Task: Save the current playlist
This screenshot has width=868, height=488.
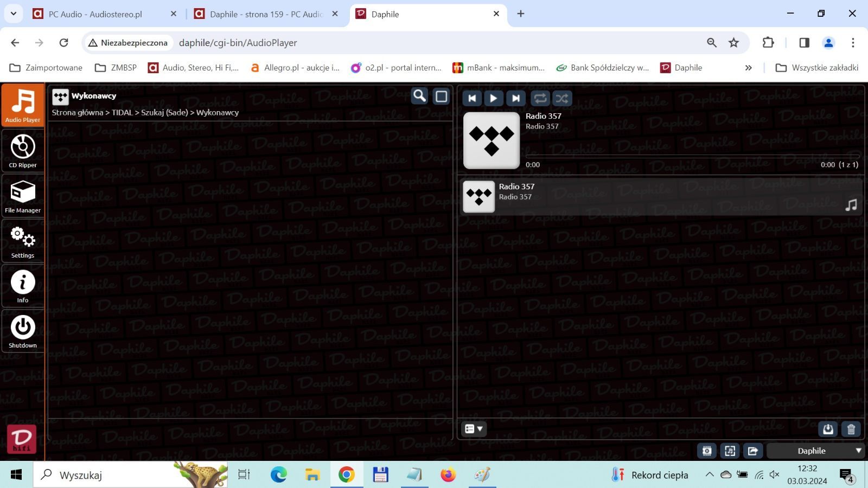Action: 828,429
